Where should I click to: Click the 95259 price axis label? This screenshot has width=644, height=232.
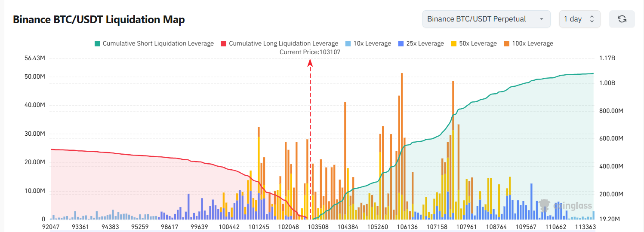click(140, 226)
